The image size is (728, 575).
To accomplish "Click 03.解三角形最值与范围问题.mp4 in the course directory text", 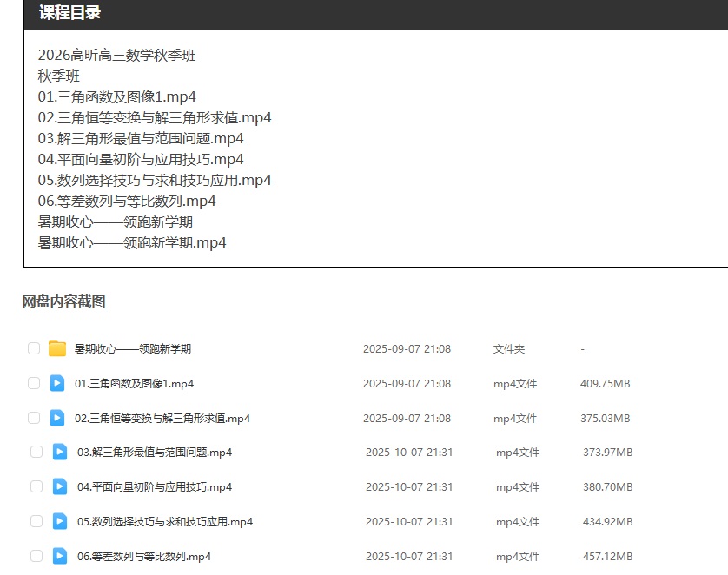I will [x=141, y=139].
